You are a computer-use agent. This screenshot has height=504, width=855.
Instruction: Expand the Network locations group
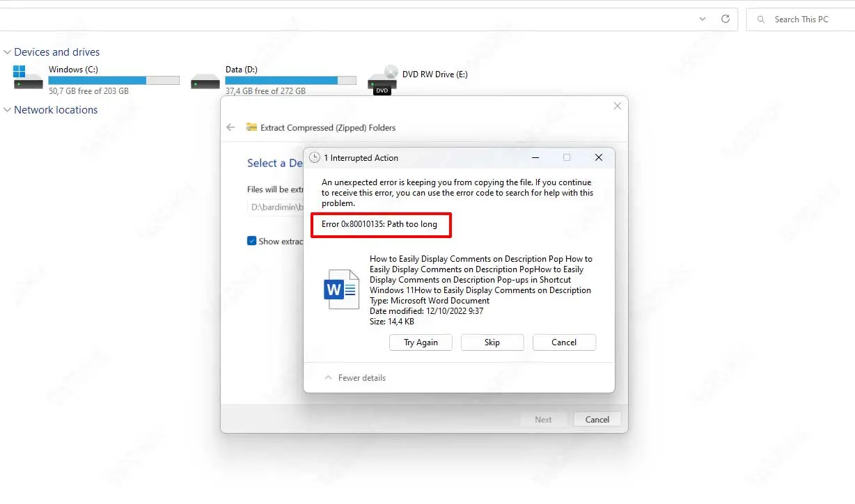(7, 110)
